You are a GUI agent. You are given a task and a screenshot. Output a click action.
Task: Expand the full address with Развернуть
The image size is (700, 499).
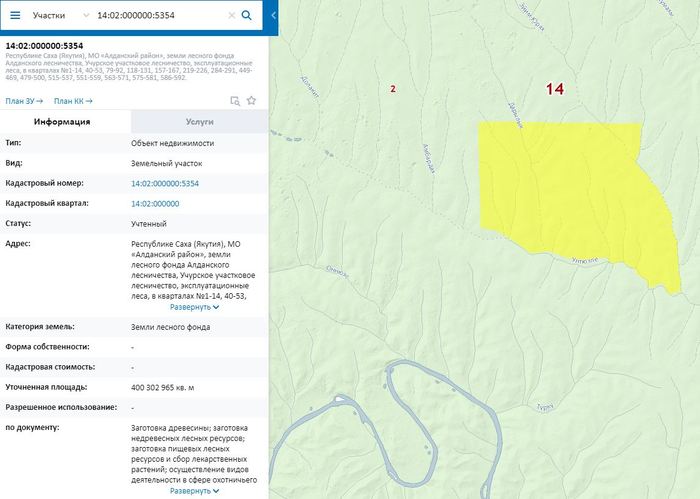(194, 307)
